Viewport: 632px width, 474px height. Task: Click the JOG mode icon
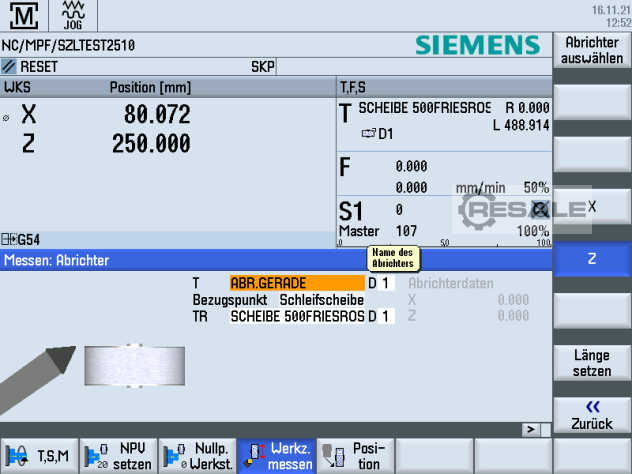pyautogui.click(x=73, y=17)
